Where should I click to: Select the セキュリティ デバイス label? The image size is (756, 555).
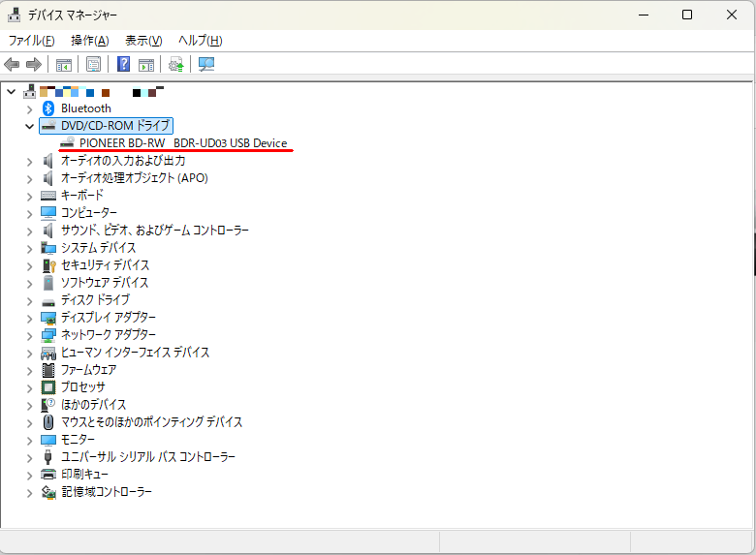105,265
